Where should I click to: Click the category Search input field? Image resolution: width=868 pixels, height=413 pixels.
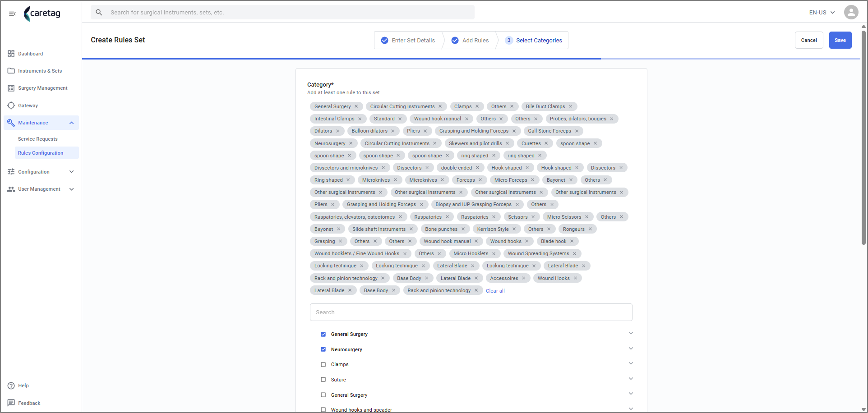(471, 312)
